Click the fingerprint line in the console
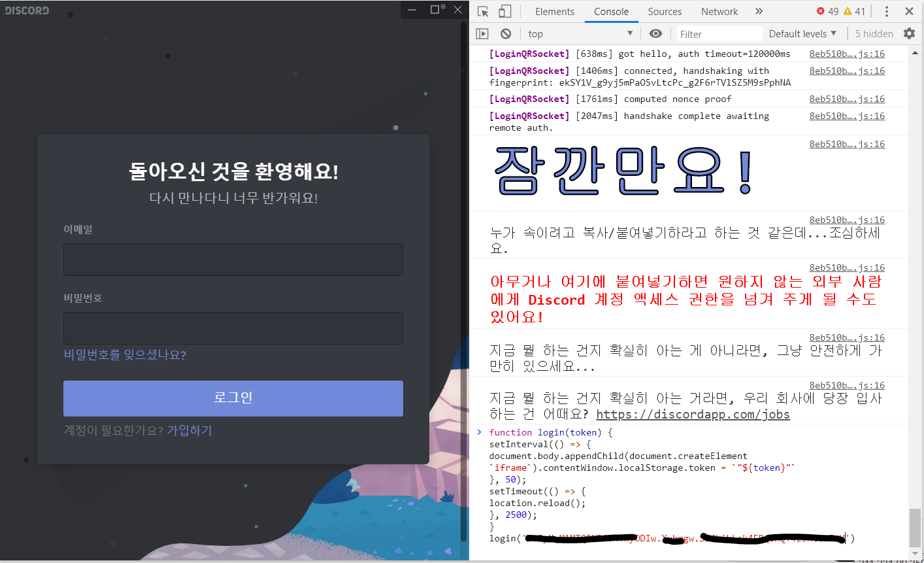The height and width of the screenshot is (563, 924). [x=640, y=82]
